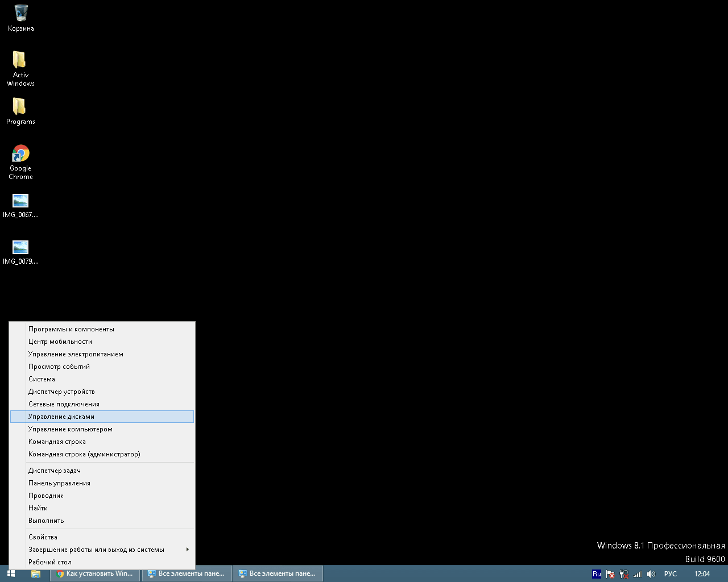Open the clock showing 12:04
The image size is (728, 582).
pyautogui.click(x=702, y=574)
